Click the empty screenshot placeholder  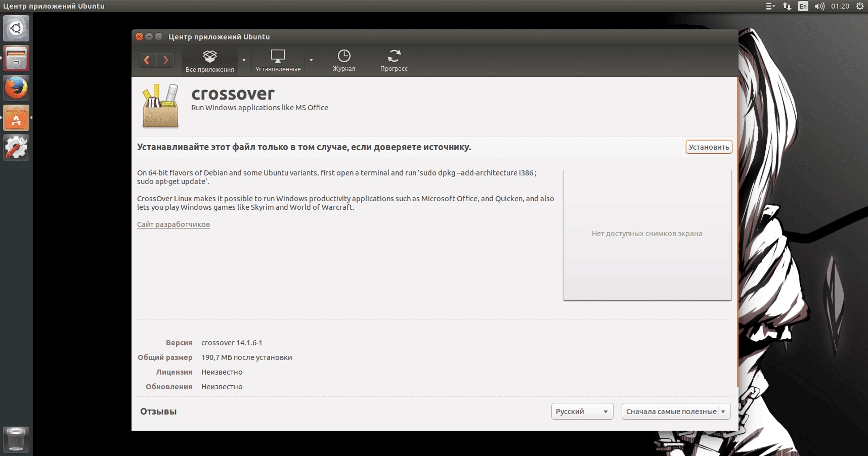(x=647, y=235)
